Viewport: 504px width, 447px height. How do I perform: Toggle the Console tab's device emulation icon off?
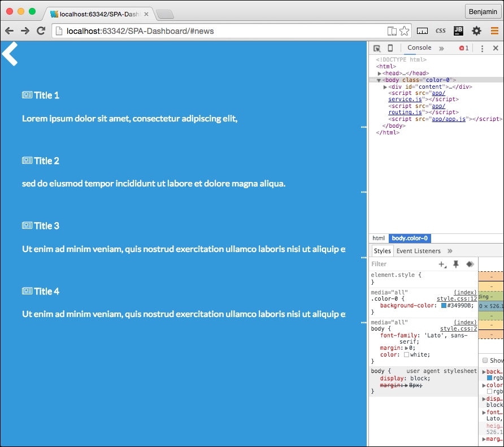click(x=389, y=48)
